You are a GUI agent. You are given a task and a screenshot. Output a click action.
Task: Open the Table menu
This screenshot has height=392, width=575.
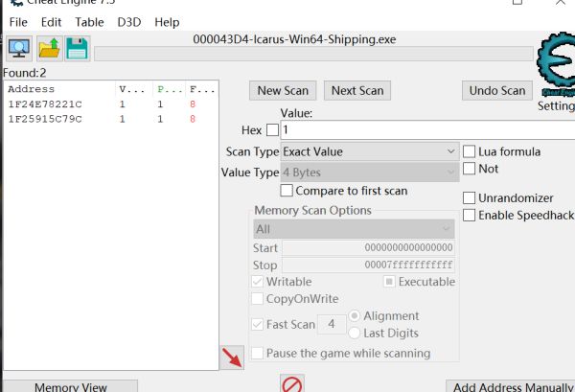pyautogui.click(x=89, y=21)
